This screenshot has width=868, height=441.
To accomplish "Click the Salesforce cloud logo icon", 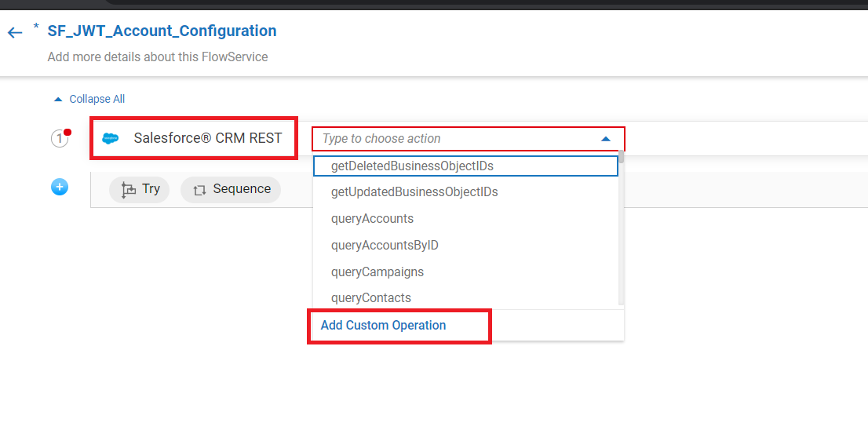I will [111, 139].
